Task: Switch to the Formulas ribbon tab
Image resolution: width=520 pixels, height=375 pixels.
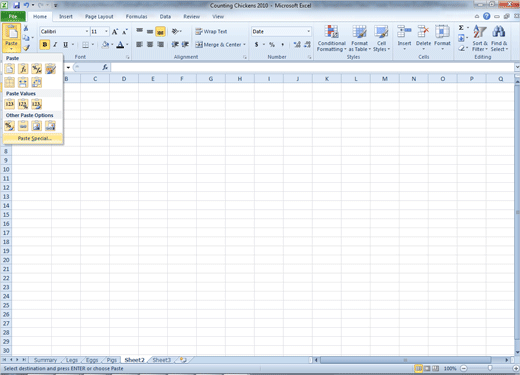Action: point(136,16)
